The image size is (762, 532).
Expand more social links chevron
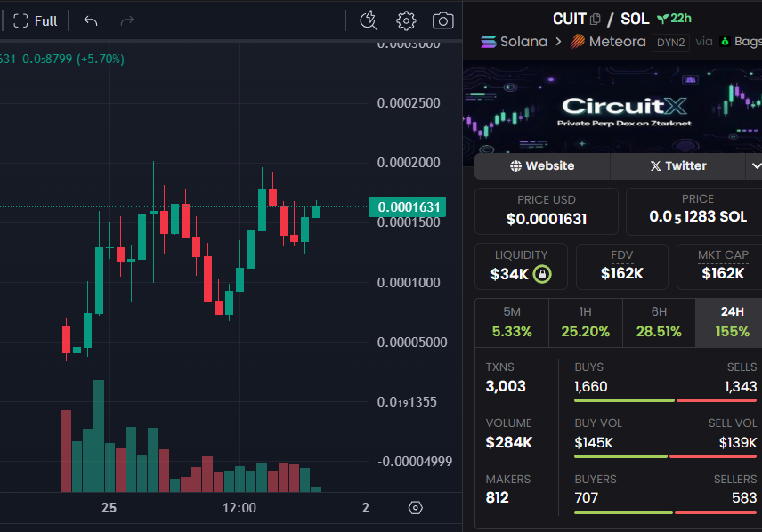[x=755, y=166]
